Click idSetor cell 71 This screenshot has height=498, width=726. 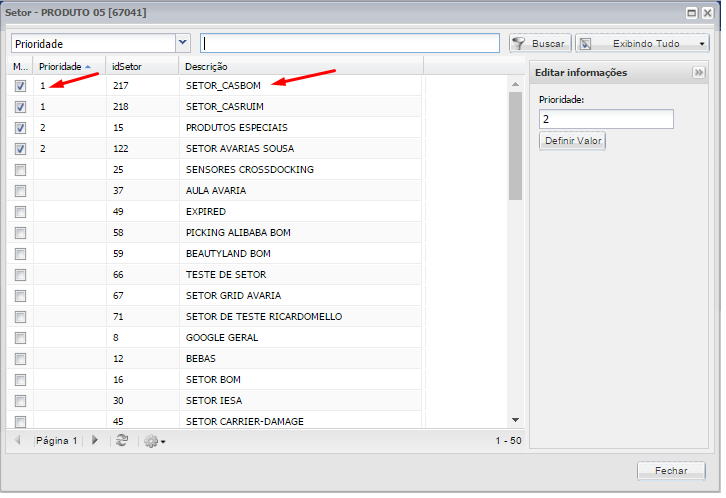pos(143,317)
